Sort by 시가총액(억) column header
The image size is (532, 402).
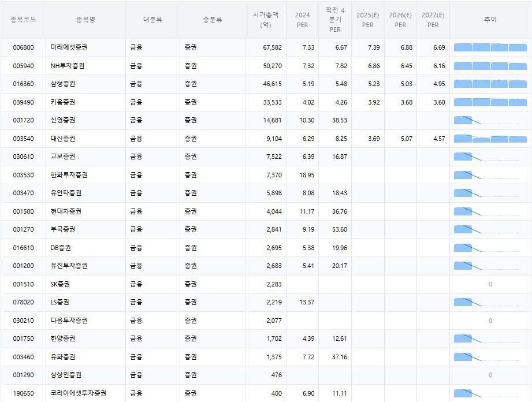(265, 20)
